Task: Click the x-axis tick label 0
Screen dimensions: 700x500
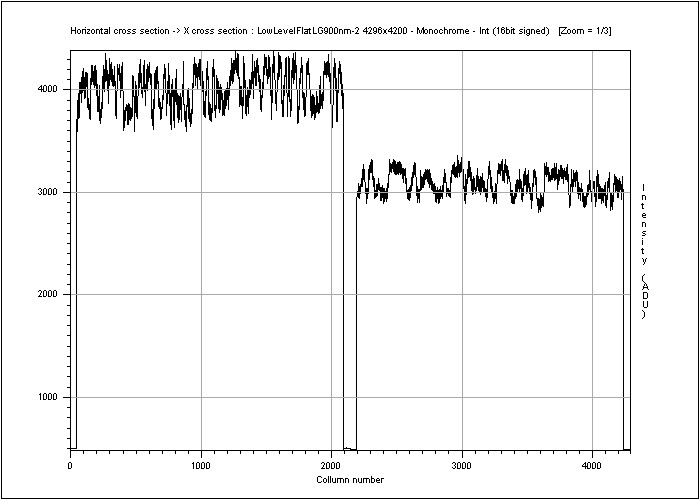Action: (70, 465)
